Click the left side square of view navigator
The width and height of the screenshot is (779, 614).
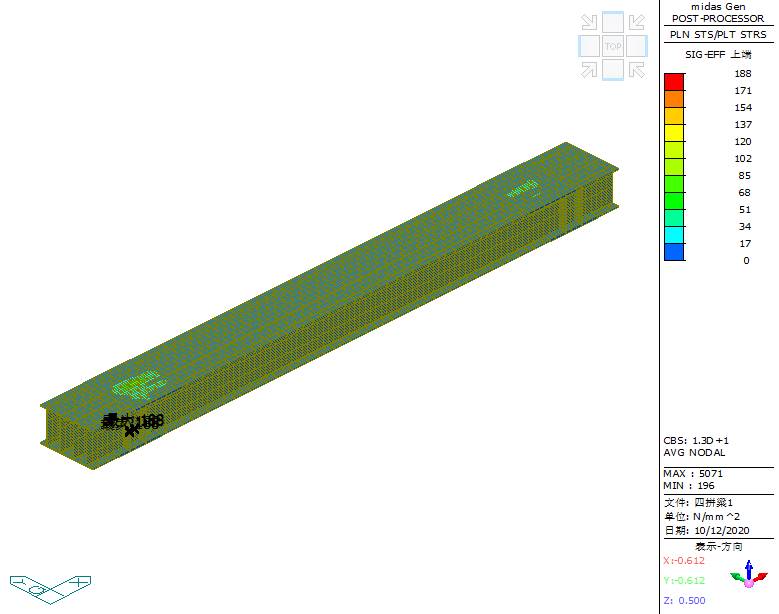click(x=589, y=46)
